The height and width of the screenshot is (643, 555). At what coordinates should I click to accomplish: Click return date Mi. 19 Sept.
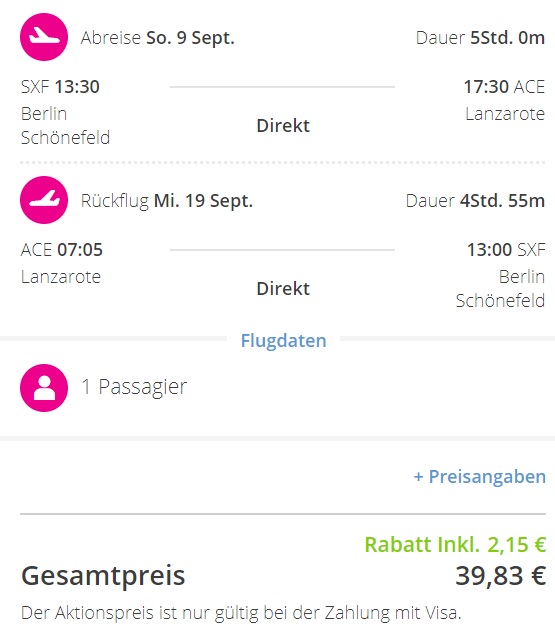point(203,201)
